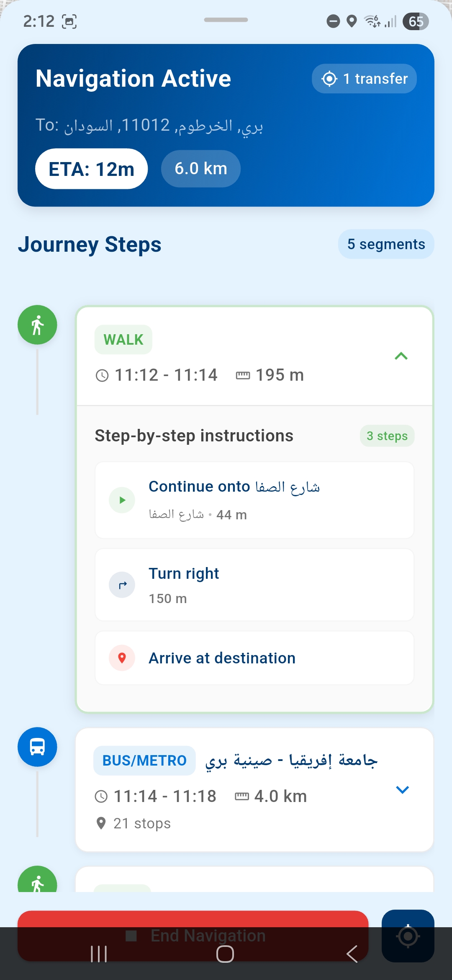Image resolution: width=452 pixels, height=980 pixels.
Task: Tap the red destination pin icon
Action: 122,658
